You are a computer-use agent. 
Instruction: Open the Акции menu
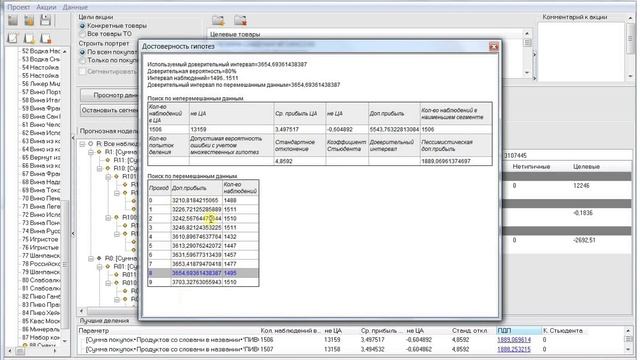(46, 7)
